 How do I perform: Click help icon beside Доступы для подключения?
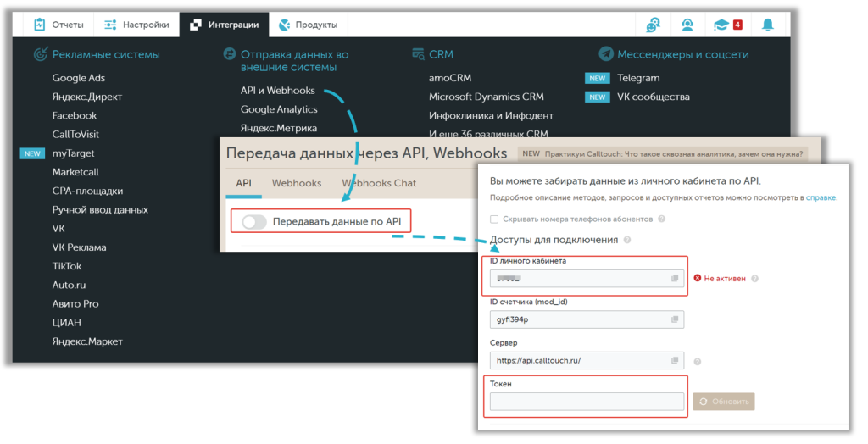click(x=626, y=240)
